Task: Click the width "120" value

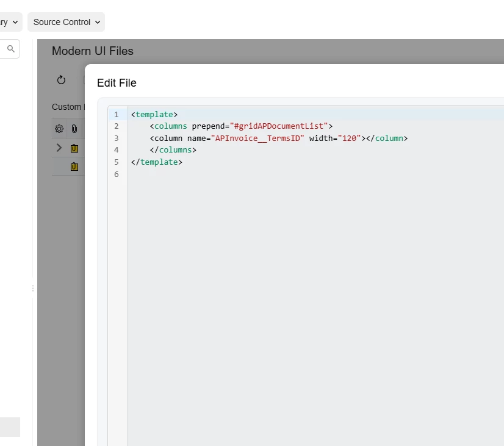Action: [350, 138]
